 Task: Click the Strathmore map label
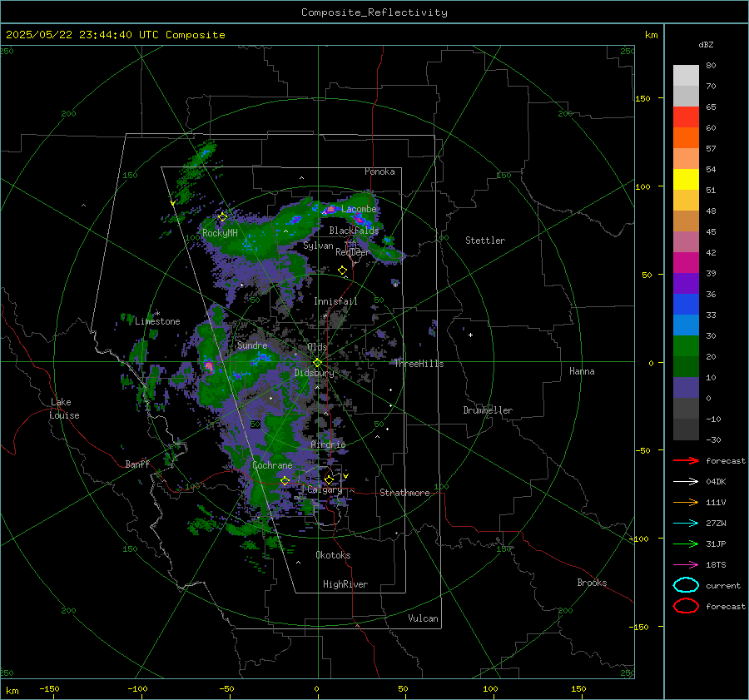pos(404,493)
